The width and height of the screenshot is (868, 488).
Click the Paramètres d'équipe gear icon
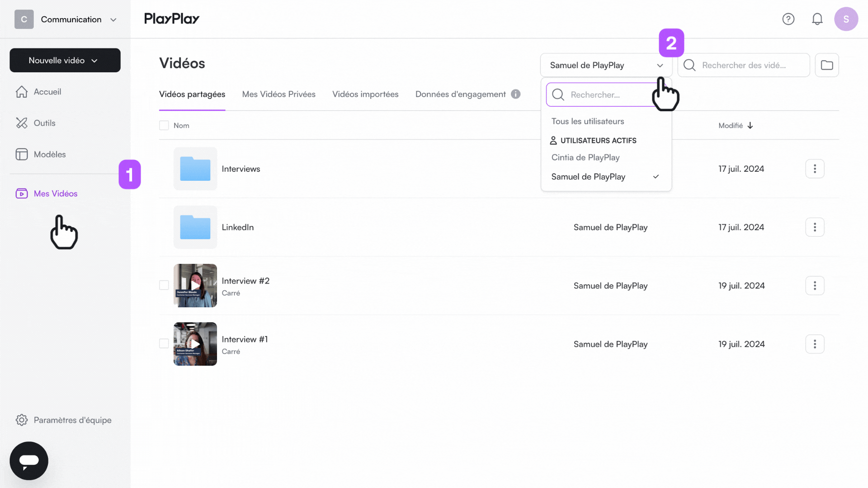pos(22,420)
